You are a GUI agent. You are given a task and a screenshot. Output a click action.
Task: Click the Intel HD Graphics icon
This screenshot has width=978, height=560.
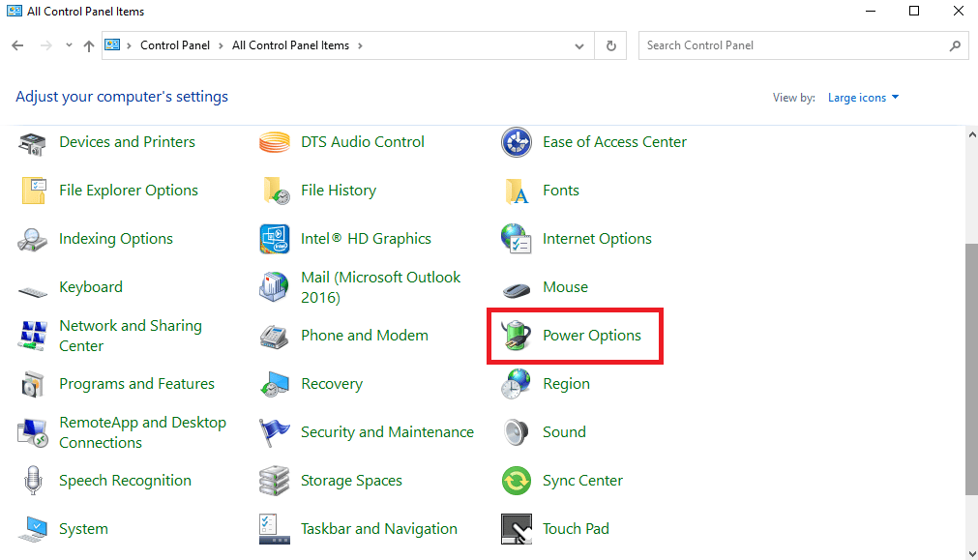[275, 239]
